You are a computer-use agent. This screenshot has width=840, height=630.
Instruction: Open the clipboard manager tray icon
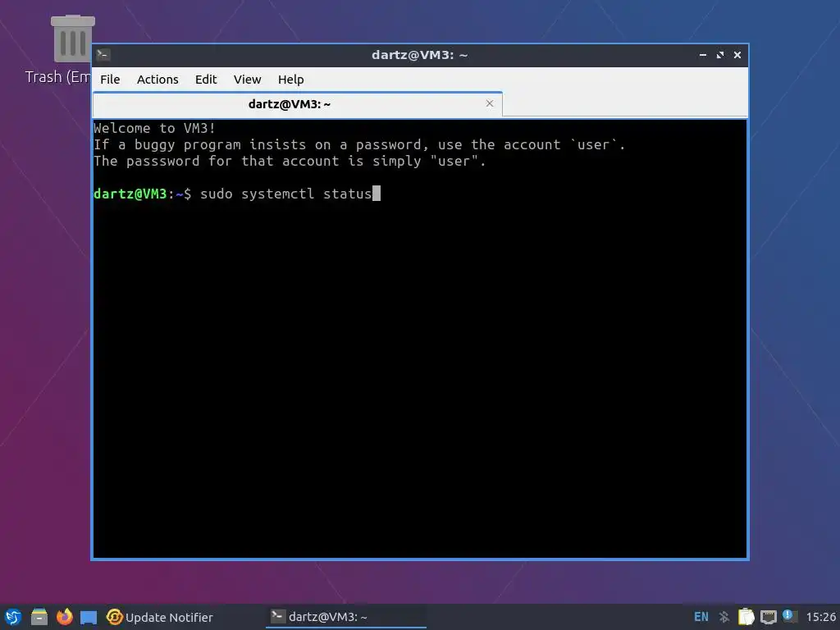tap(746, 617)
